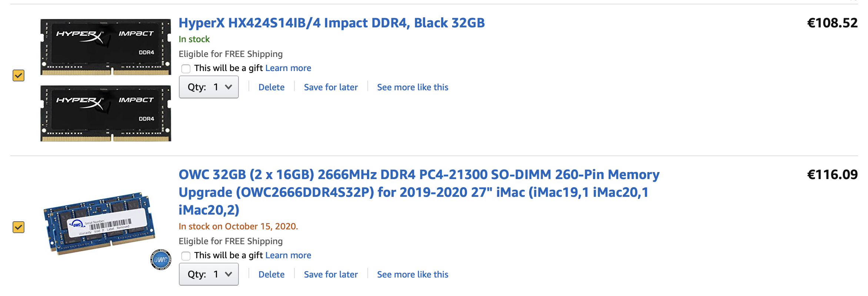Open Learn more next to HyperX gift option
Viewport: 868px width, 296px height.
[288, 68]
